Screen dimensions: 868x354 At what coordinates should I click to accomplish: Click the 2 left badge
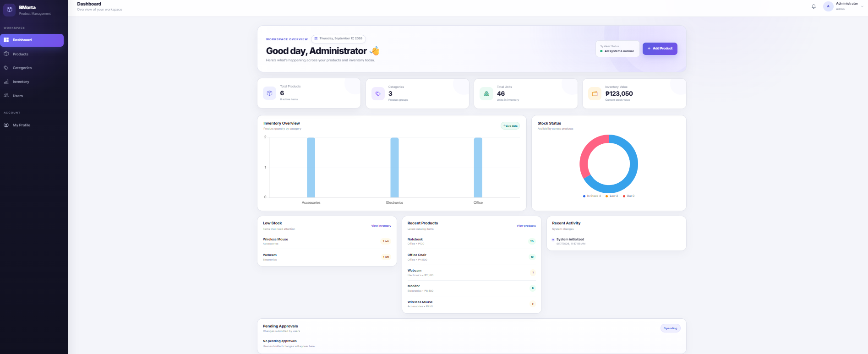click(386, 241)
